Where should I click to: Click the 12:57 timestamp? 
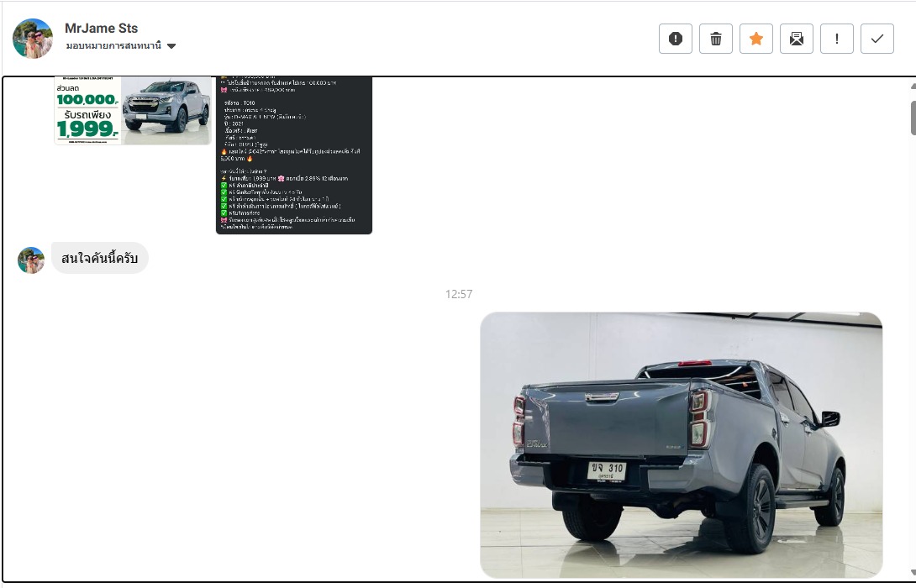[459, 294]
